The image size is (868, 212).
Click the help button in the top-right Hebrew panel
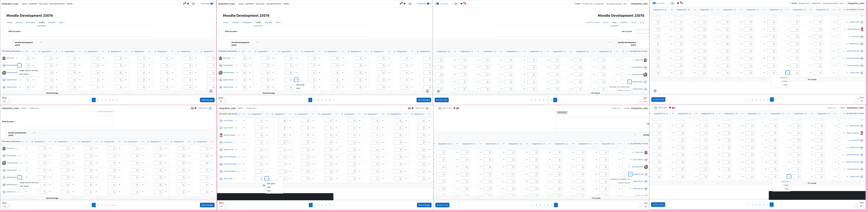655,91
